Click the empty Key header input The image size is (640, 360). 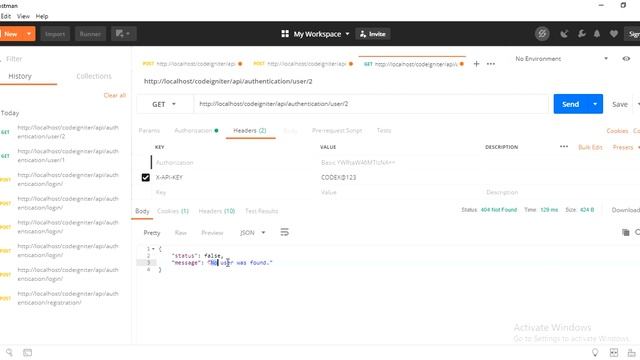coord(235,192)
